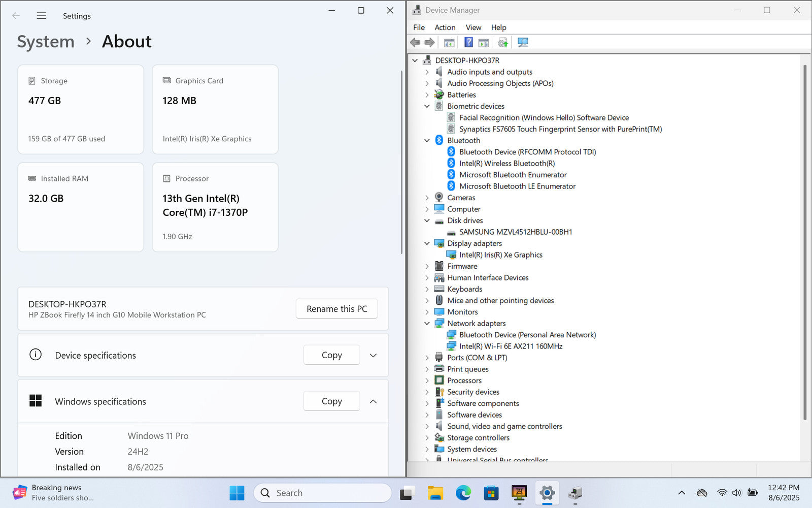Viewport: 812px width, 508px height.
Task: Expand Device specifications section chevron
Action: 373,355
